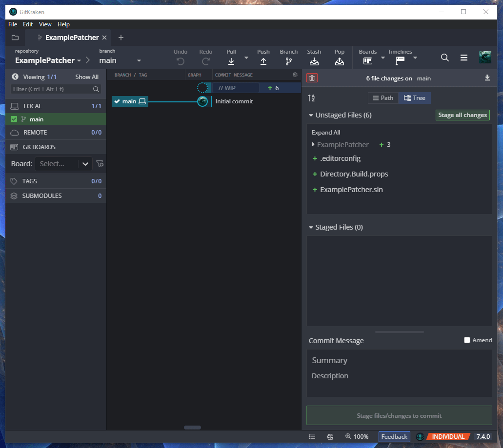
Task: Enable the Amend checkbox
Action: pos(467,340)
